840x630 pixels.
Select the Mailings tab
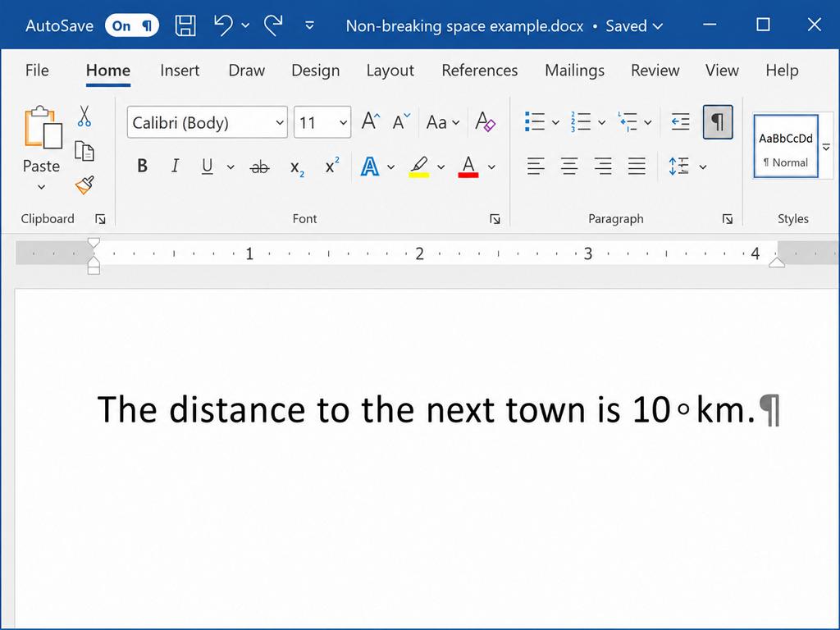574,71
